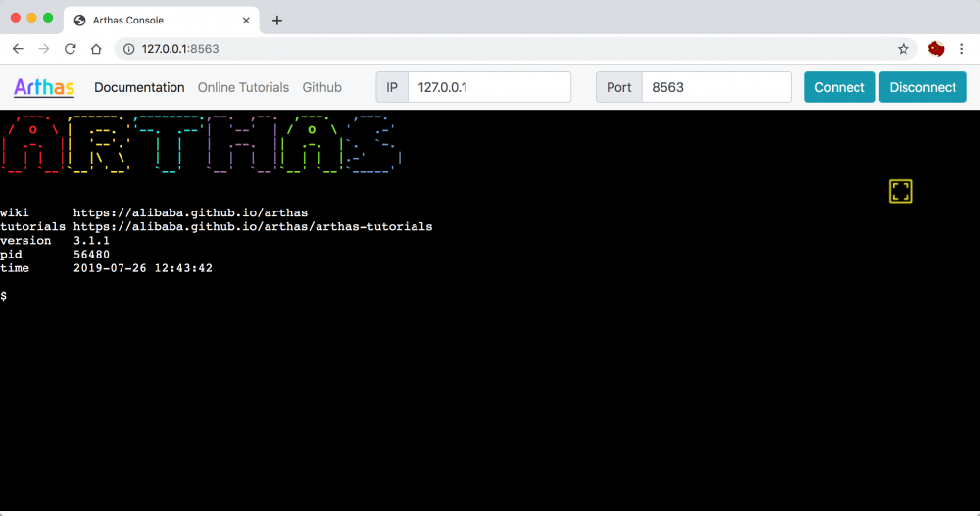Open the Chrome three-dot menu
980x516 pixels.
(x=962, y=49)
